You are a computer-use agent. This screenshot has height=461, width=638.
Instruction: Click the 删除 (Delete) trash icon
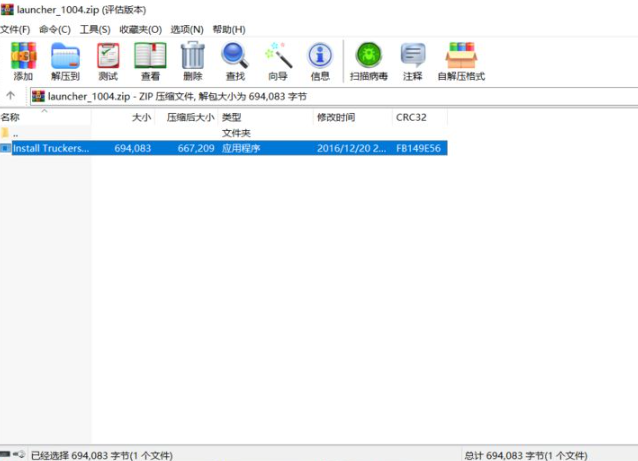pos(193,55)
